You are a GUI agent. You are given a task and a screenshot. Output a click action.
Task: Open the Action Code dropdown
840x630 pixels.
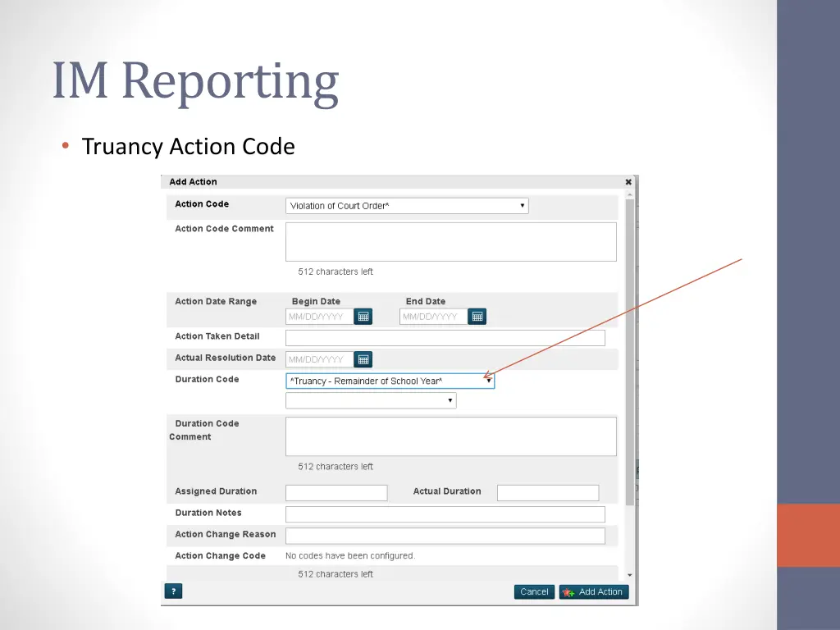(407, 206)
